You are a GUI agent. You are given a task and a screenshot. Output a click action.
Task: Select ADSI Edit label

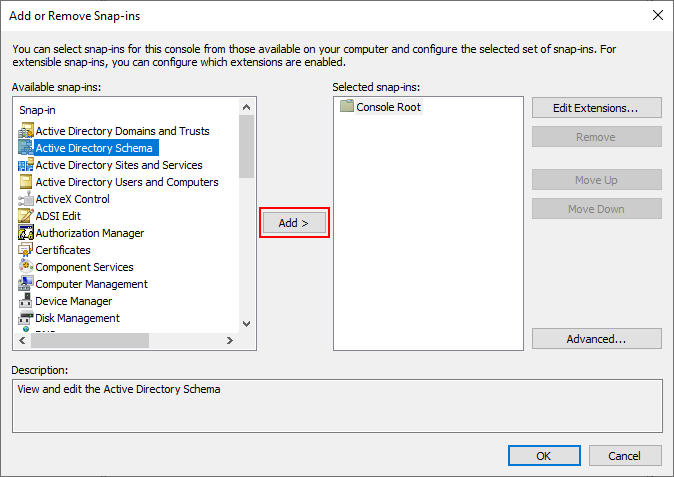pyautogui.click(x=58, y=216)
